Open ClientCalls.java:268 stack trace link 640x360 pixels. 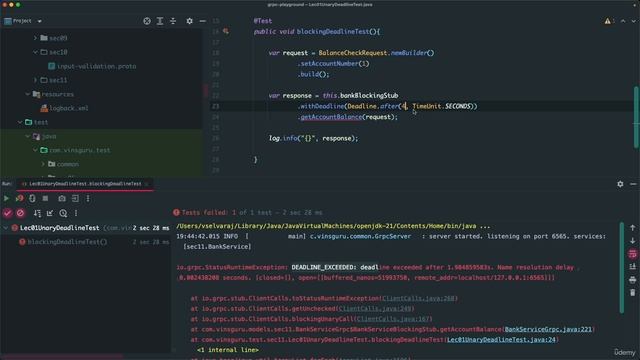(x=418, y=298)
